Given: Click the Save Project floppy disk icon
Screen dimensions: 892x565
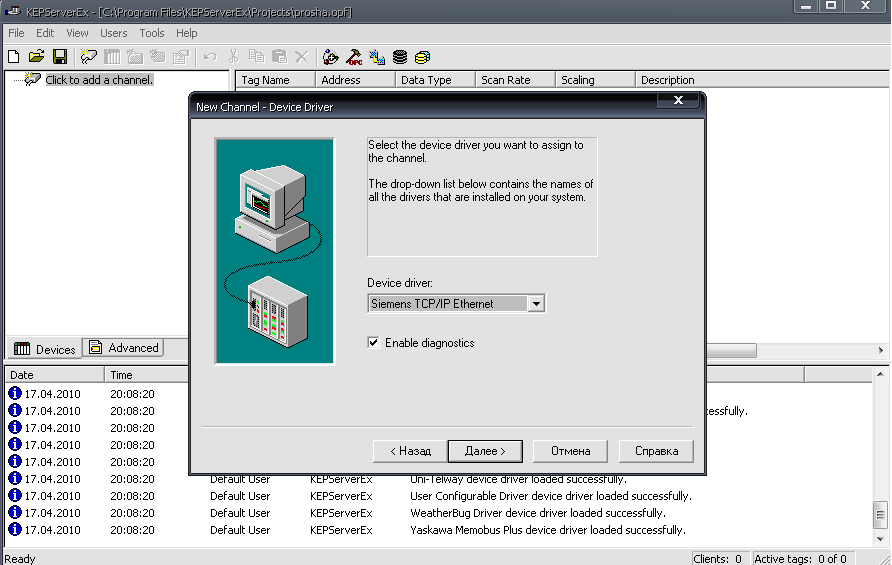Looking at the screenshot, I should [x=60, y=57].
